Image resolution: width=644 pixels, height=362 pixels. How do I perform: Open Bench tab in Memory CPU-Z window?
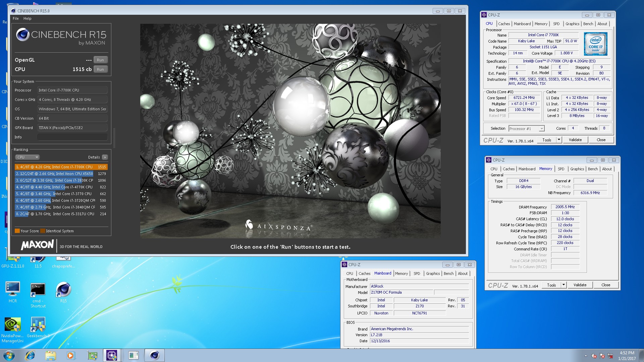(593, 169)
